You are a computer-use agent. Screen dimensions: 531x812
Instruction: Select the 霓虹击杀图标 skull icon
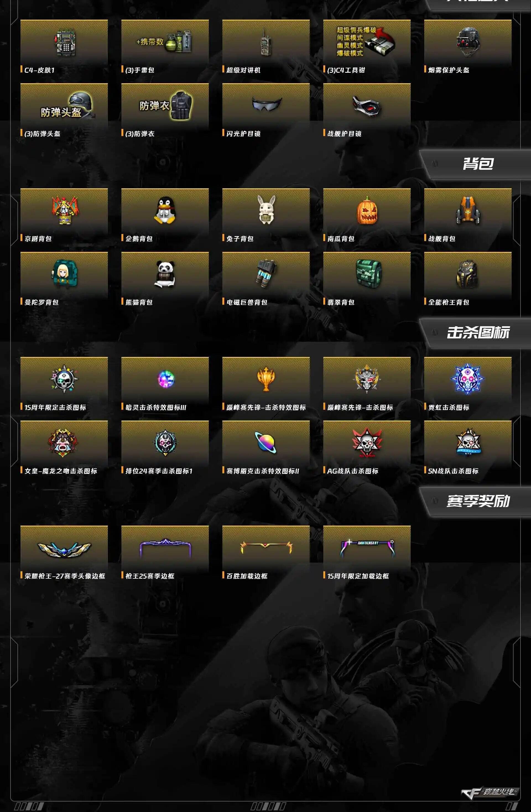click(467, 379)
